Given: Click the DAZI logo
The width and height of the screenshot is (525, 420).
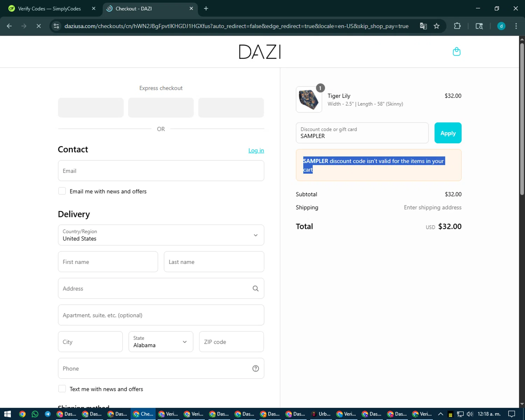Looking at the screenshot, I should tap(260, 52).
